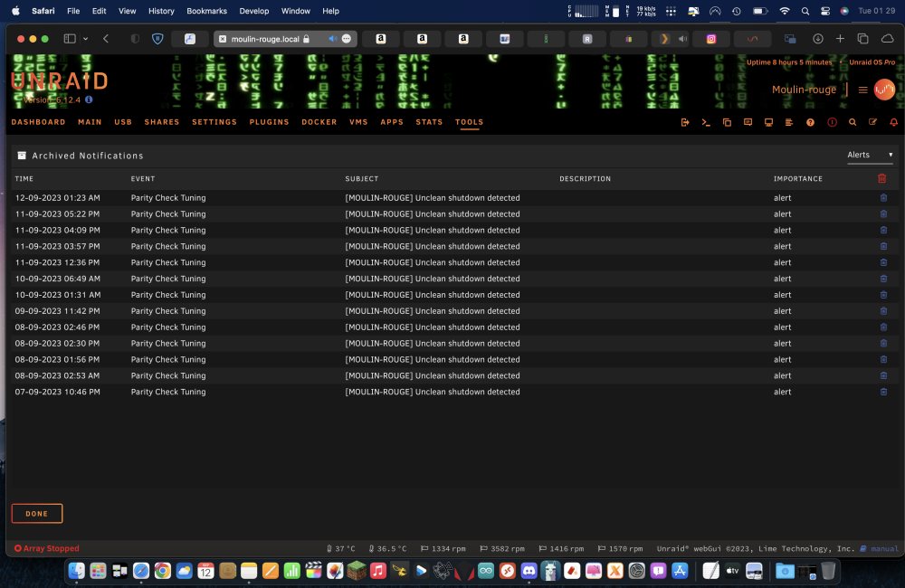Open Google Chrome from the Dock
Image resolution: width=905 pixels, height=588 pixels.
point(163,571)
